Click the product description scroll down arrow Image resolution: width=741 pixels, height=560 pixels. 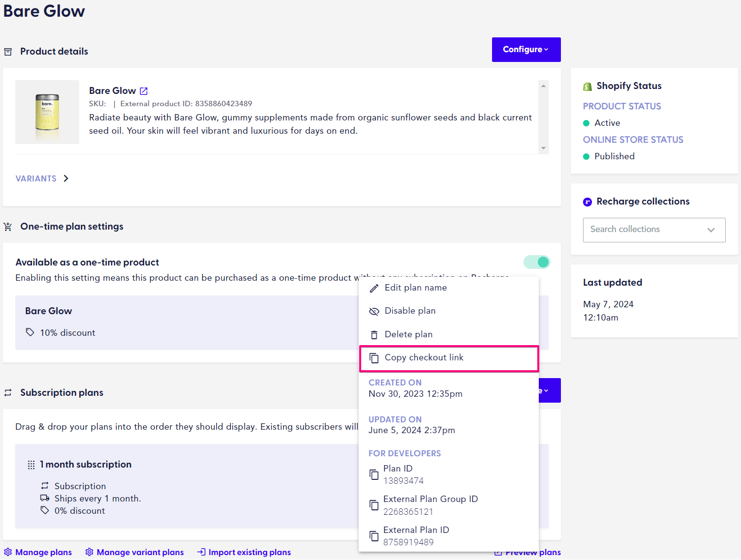click(543, 148)
